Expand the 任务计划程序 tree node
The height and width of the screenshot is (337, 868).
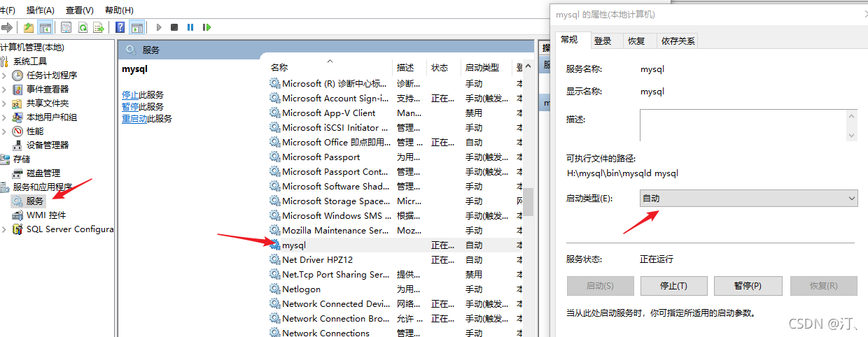[4, 75]
